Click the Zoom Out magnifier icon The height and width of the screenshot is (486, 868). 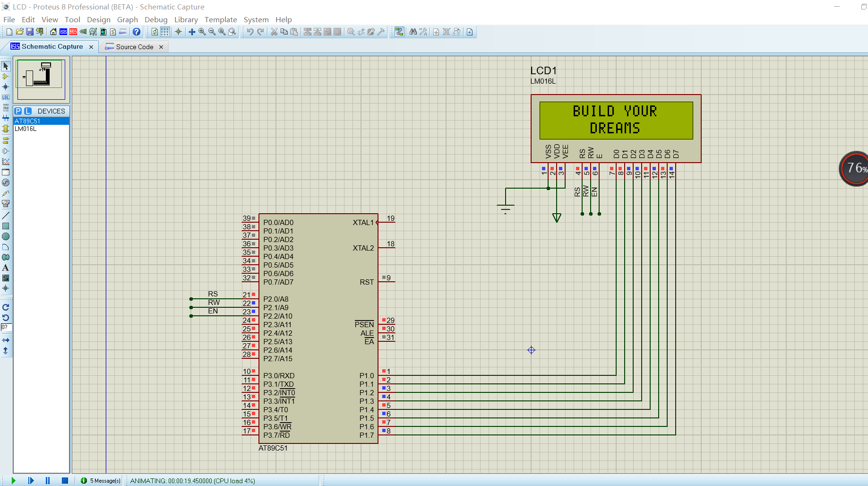point(212,32)
